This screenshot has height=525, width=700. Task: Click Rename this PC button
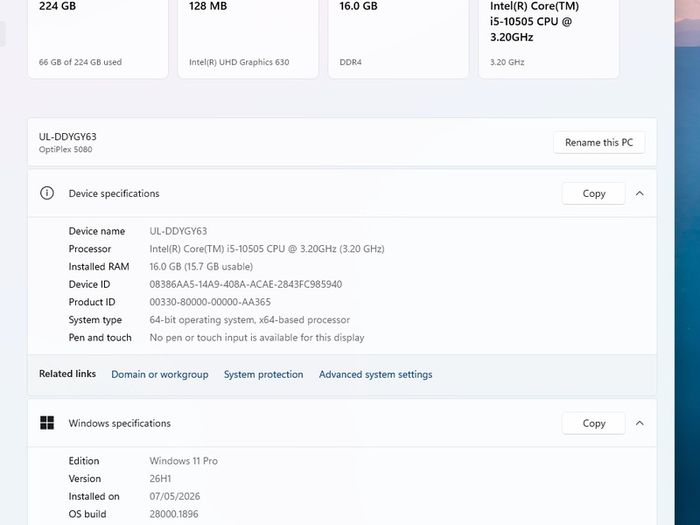599,142
